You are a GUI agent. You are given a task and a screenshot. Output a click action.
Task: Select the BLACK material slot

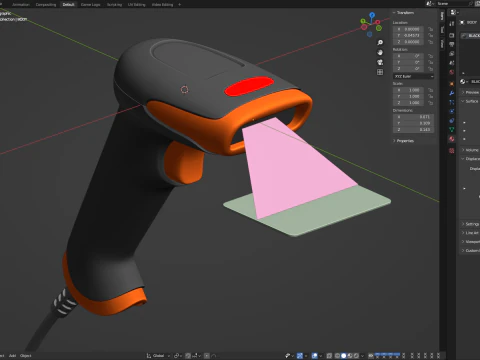(x=471, y=35)
